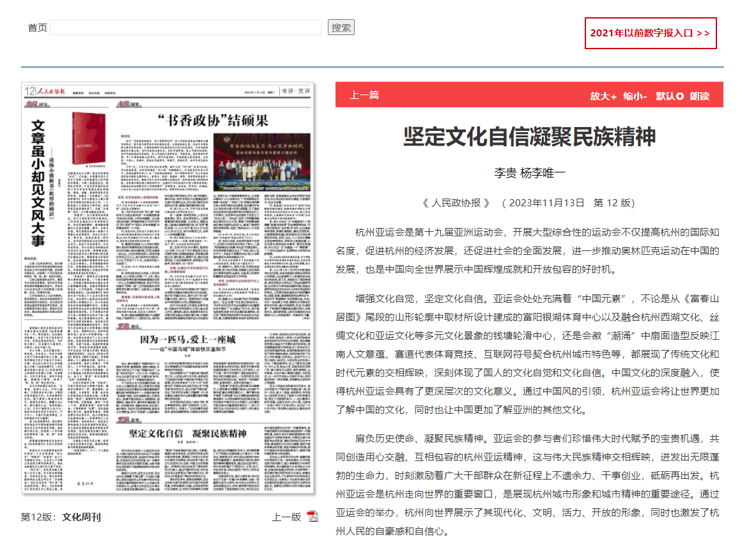
Task: Go to previous article 上一篇
Action: [364, 95]
